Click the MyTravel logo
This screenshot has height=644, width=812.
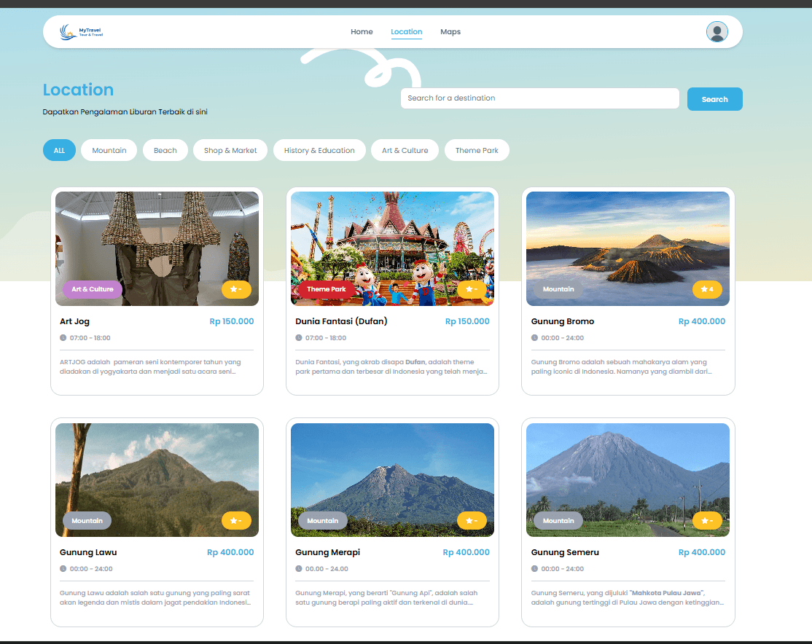[x=82, y=32]
